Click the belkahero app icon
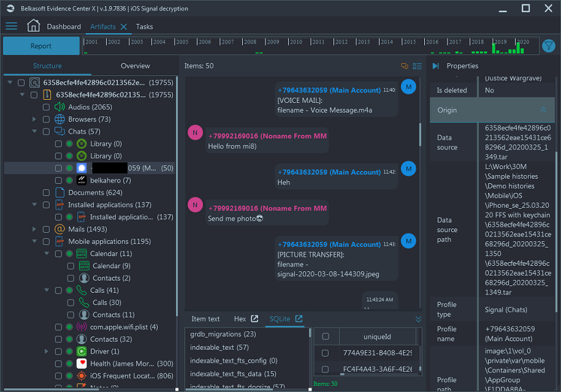 (82, 180)
